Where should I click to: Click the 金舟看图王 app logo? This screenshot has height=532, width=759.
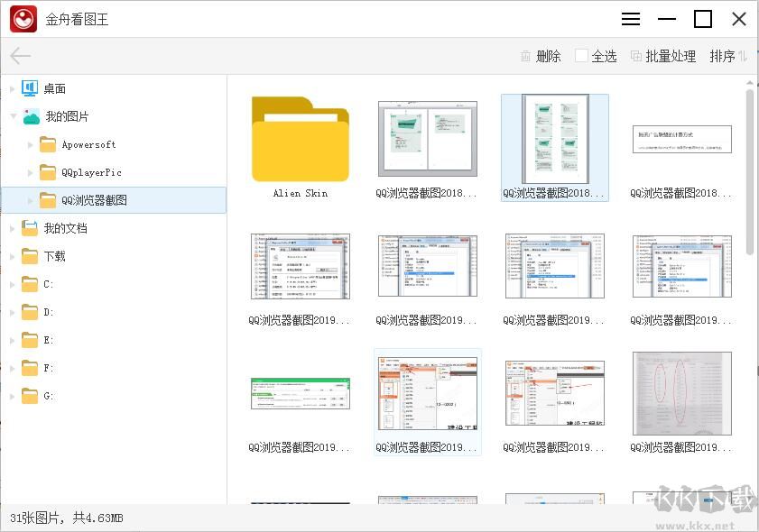tap(23, 19)
